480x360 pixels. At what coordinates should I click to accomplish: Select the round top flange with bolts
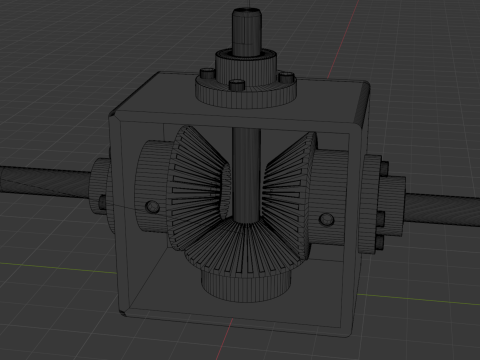click(x=246, y=89)
